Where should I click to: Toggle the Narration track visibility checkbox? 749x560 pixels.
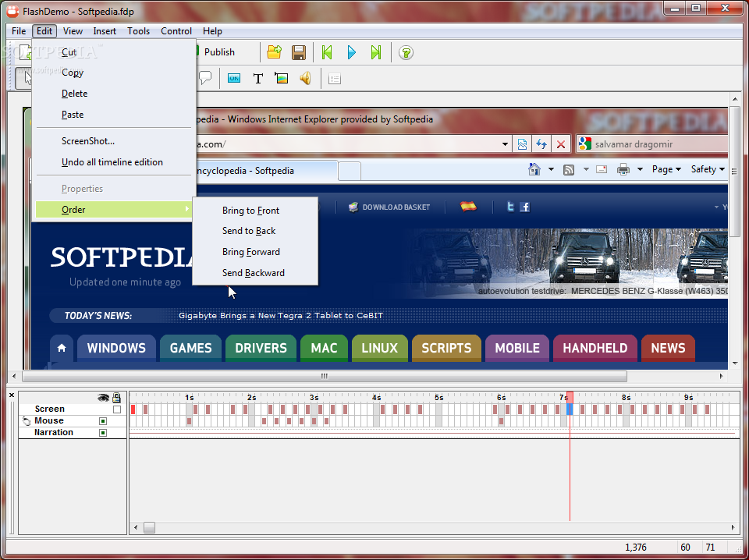[x=103, y=433]
